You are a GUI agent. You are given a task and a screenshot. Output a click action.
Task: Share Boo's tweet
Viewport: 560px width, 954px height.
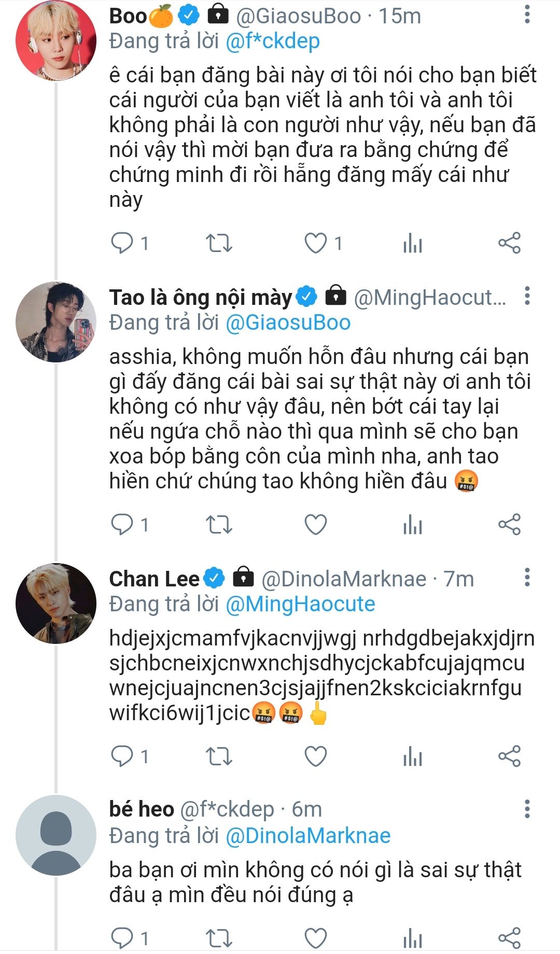click(x=509, y=243)
